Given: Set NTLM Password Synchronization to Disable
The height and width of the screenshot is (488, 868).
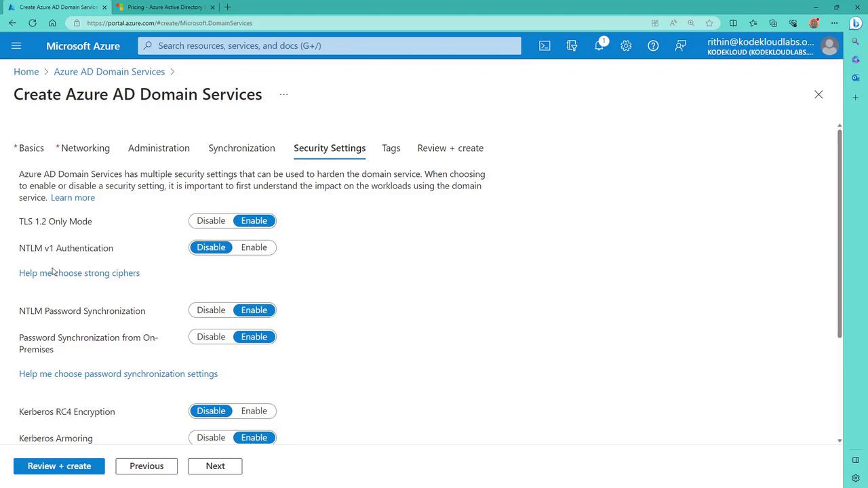Looking at the screenshot, I should 211,310.
